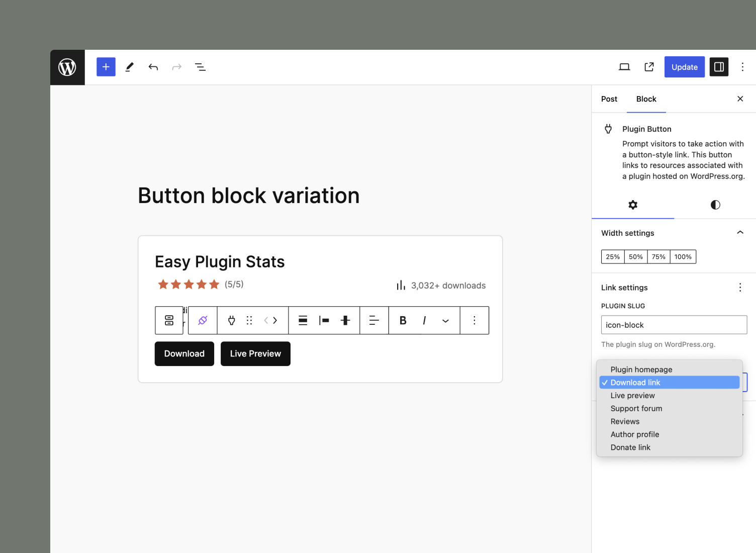
Task: Click the Download button block
Action: tap(184, 354)
